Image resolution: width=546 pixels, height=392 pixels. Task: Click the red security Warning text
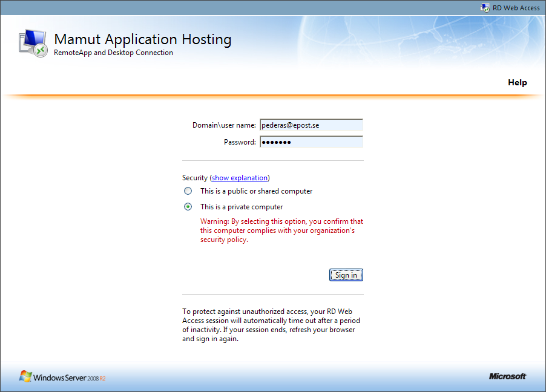coord(281,230)
